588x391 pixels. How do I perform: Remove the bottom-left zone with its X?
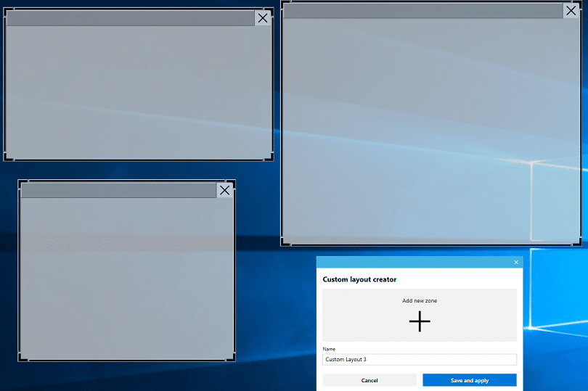click(x=225, y=190)
